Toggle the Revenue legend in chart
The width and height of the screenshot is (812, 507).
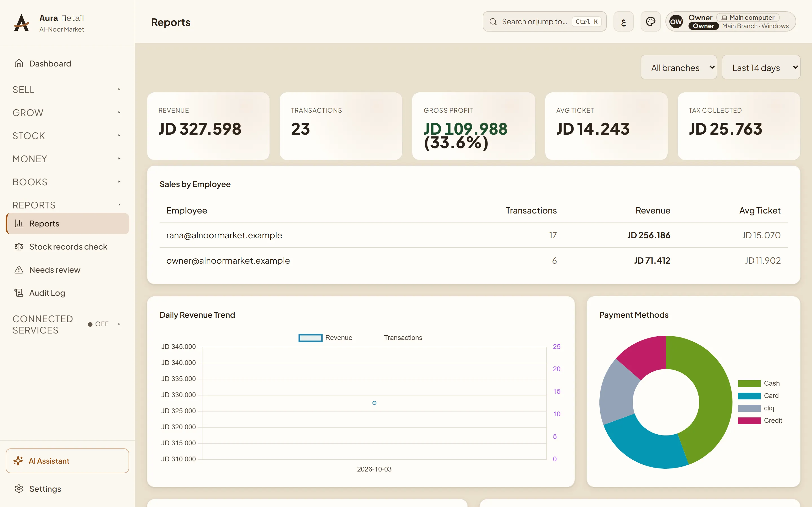click(325, 338)
